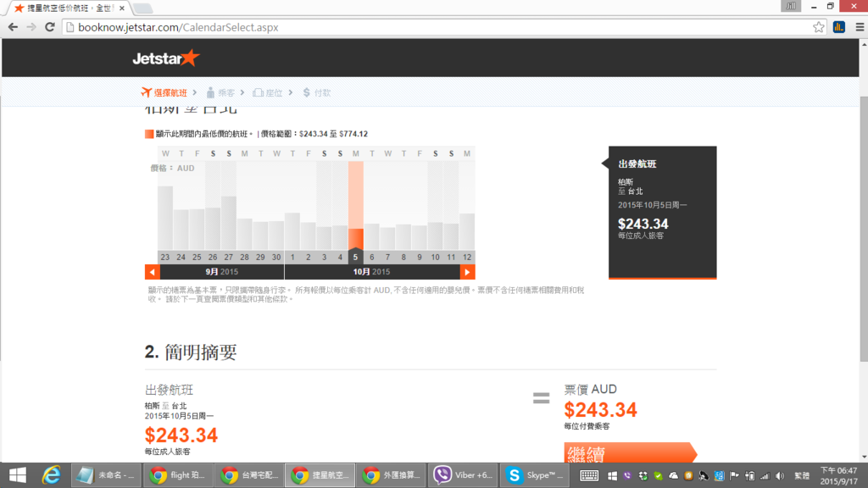
Task: Select the 付款 step
Action: coord(317,93)
